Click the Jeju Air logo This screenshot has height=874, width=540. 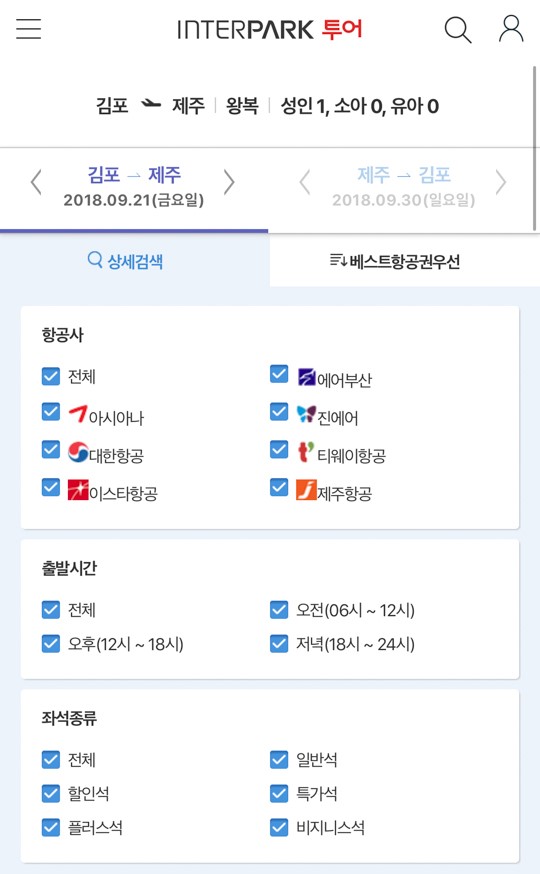tap(306, 489)
